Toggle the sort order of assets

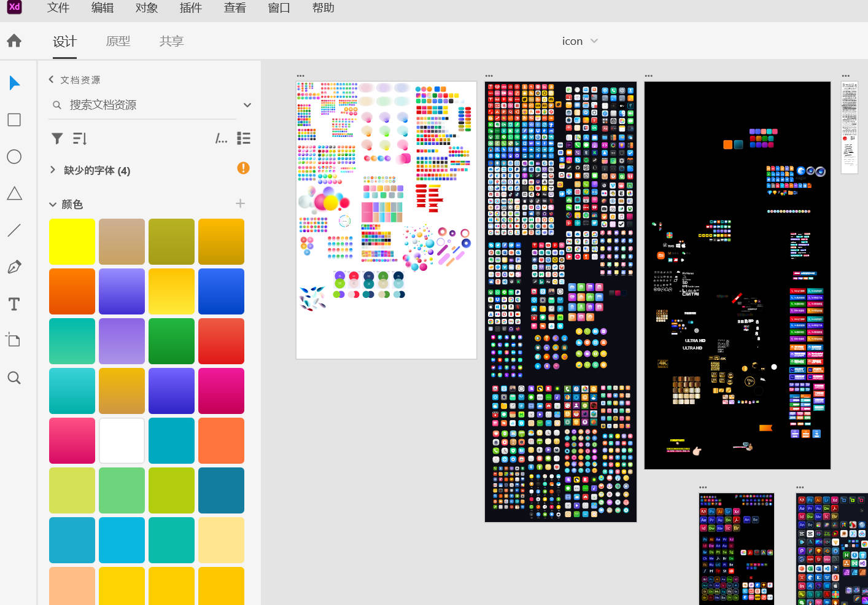[79, 138]
